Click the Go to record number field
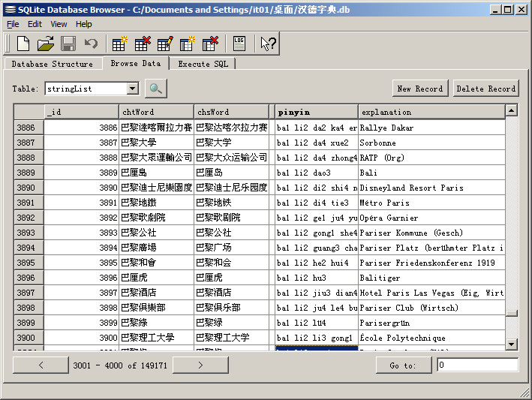The width and height of the screenshot is (532, 400). pyautogui.click(x=477, y=365)
